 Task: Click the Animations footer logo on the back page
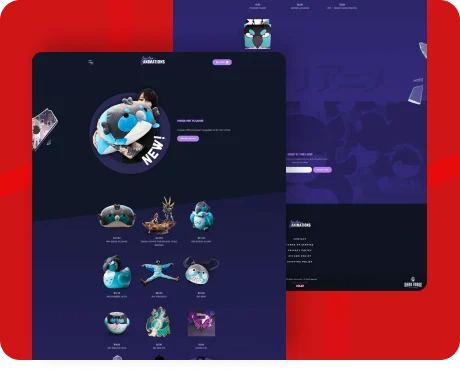[x=300, y=224]
